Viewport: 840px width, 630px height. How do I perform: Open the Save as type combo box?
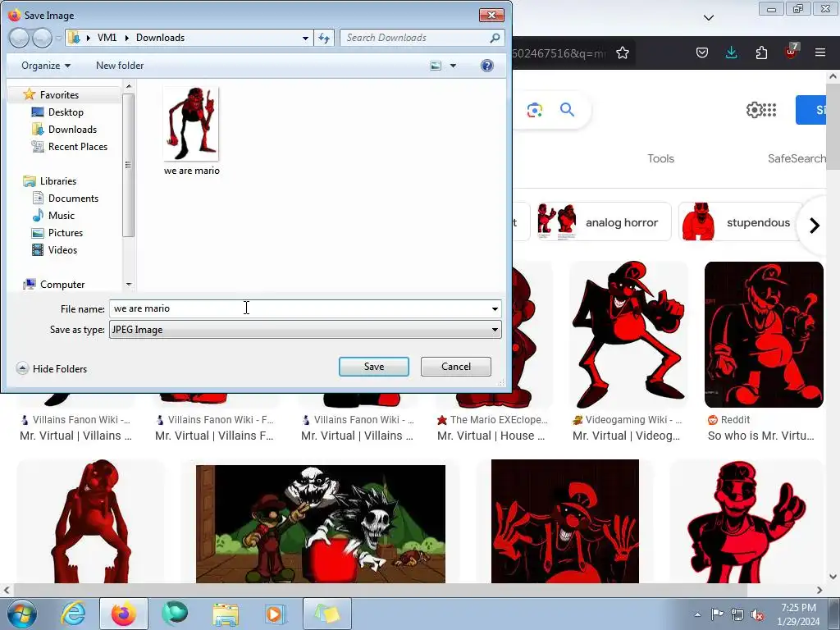coord(305,330)
